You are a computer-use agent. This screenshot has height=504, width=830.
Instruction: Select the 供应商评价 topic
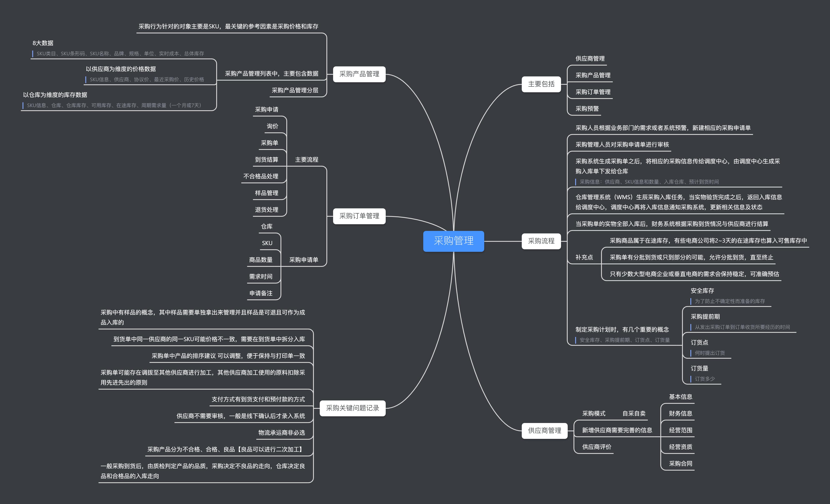click(x=596, y=447)
